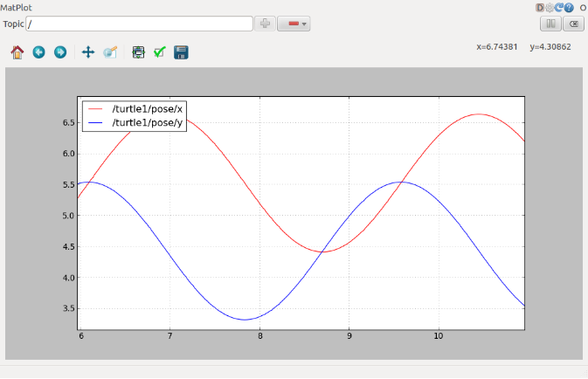Open configure subplots dialog
Screen dimensions: 588x379
point(138,52)
